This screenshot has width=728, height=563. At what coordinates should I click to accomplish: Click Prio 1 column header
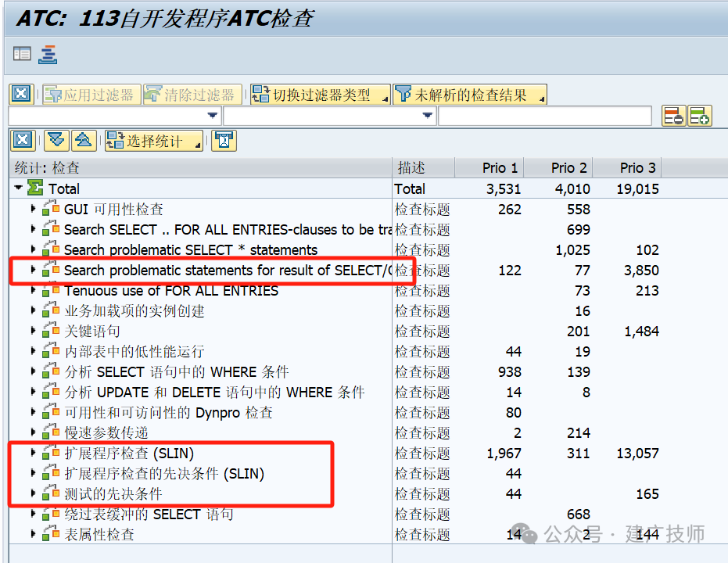coord(490,167)
